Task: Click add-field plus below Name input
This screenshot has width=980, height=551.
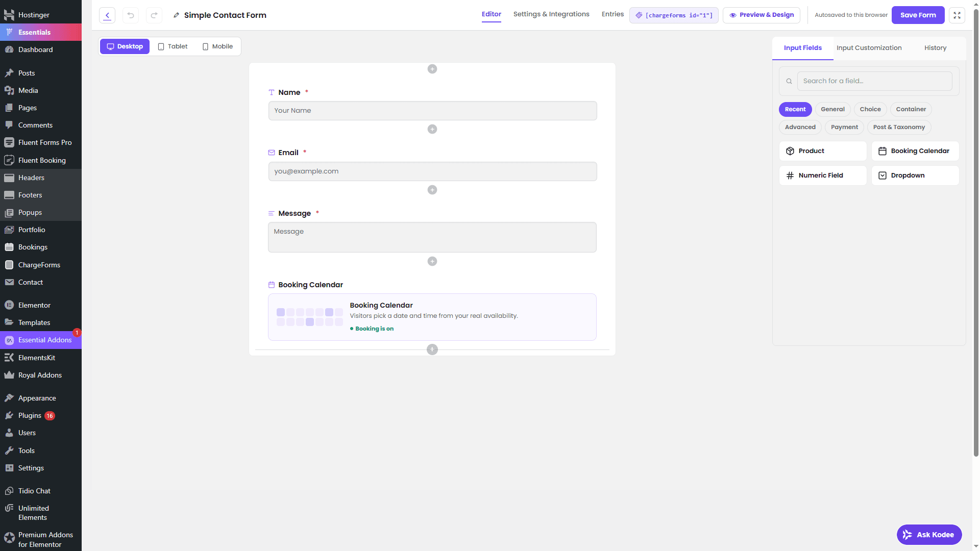Action: click(x=432, y=129)
